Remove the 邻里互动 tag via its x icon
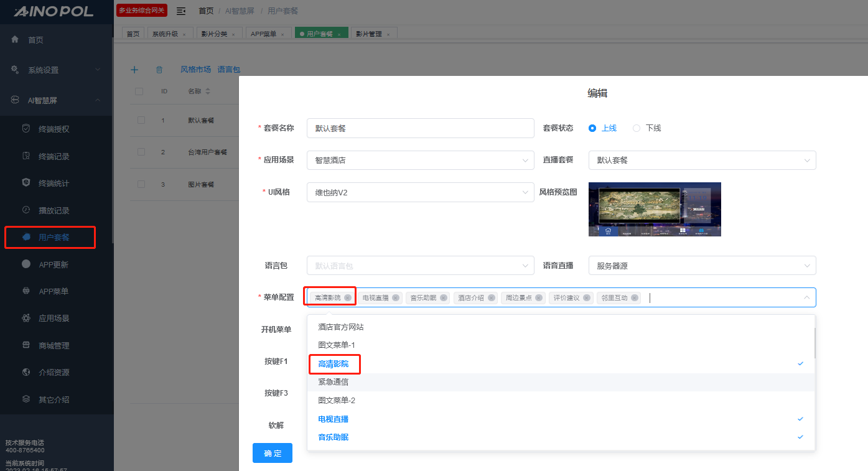Image resolution: width=868 pixels, height=471 pixels. pos(634,298)
